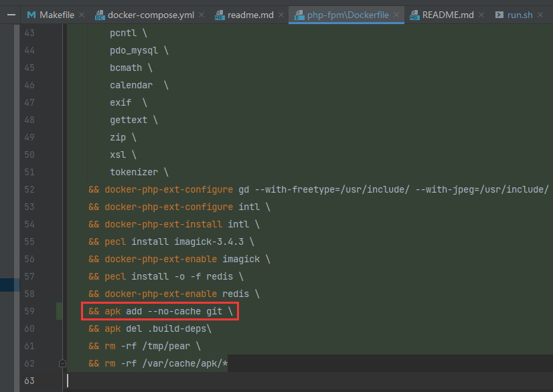This screenshot has width=553, height=392.
Task: Click the run.sh shell script icon
Action: point(499,15)
